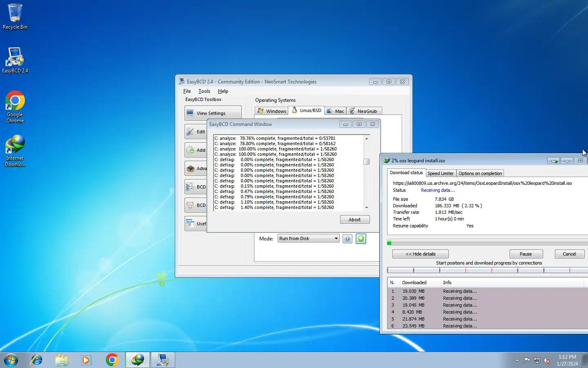
Task: Open the Mode 'Run from Disk' dropdown
Action: click(309, 238)
